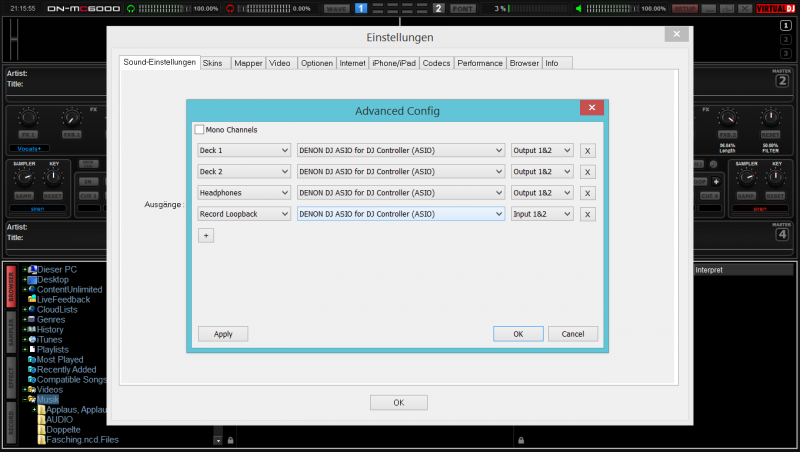This screenshot has width=800, height=452.
Task: Open the Record Loopback row ASIO device dropdown
Action: tap(401, 214)
